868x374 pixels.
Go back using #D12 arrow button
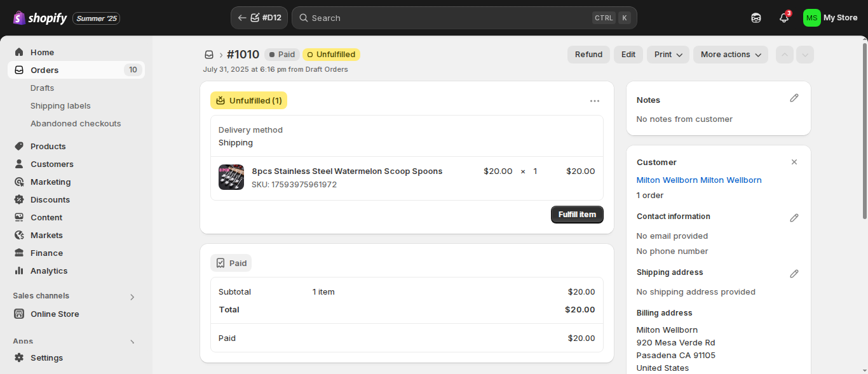click(259, 18)
